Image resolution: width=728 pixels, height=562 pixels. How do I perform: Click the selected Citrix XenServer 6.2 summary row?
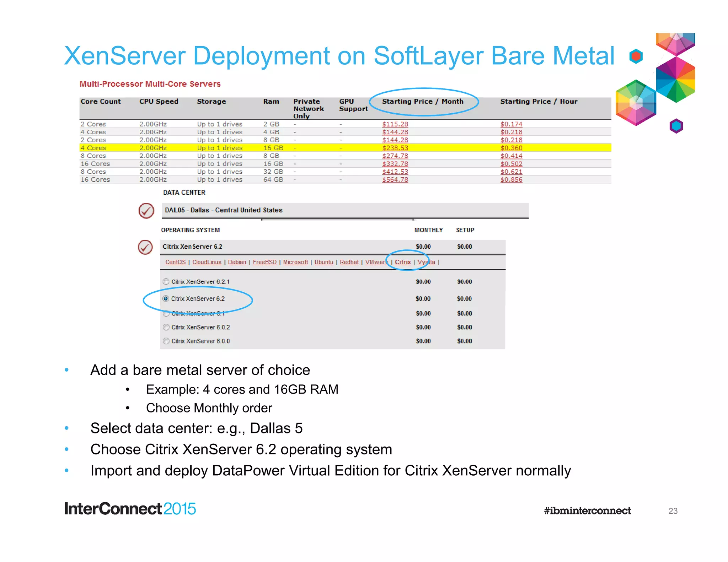pyautogui.click(x=333, y=247)
